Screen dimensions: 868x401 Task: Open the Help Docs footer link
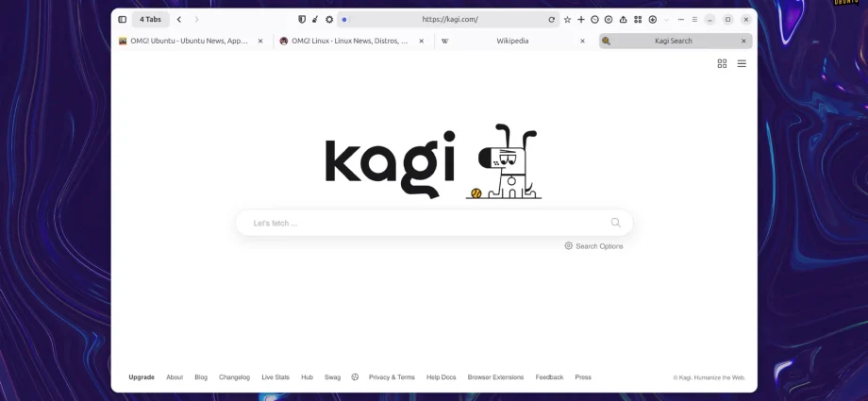(442, 377)
